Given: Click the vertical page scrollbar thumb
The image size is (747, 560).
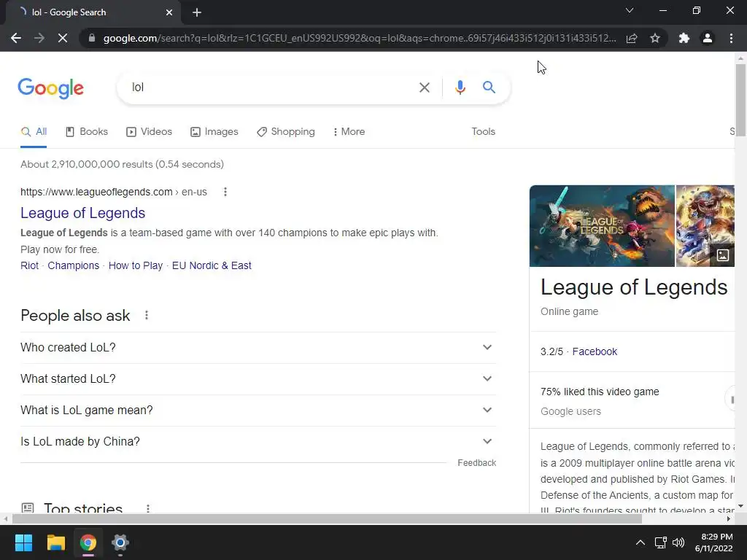Looking at the screenshot, I should pos(740,100).
